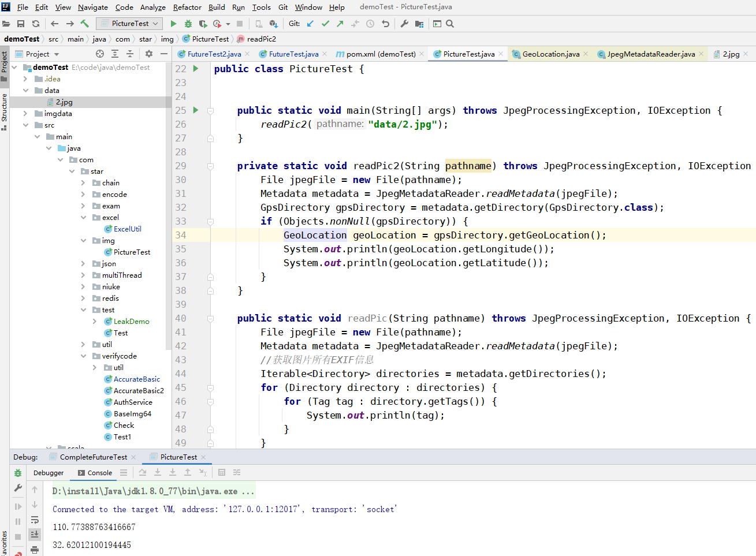Hide the Project panel with minus icon

[x=164, y=54]
